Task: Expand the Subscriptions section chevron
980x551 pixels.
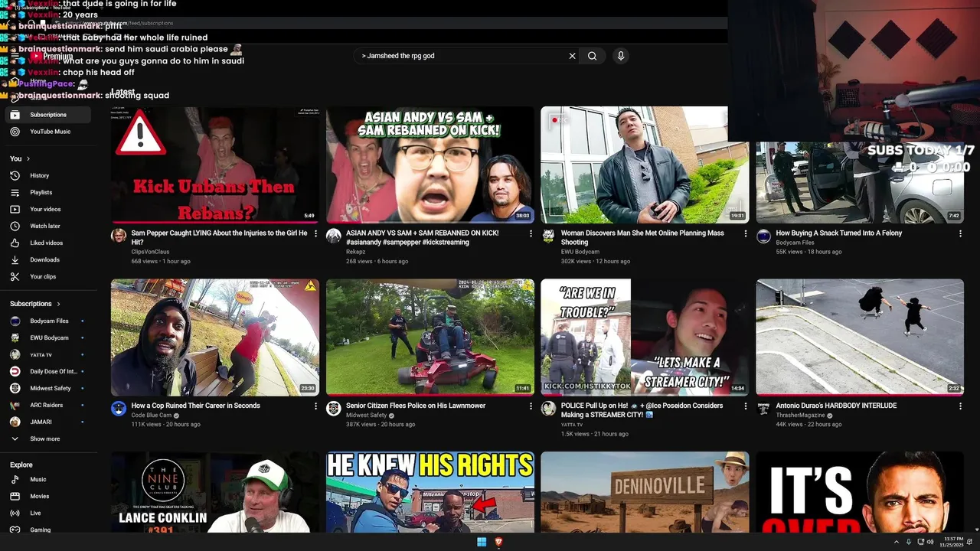Action: point(58,304)
